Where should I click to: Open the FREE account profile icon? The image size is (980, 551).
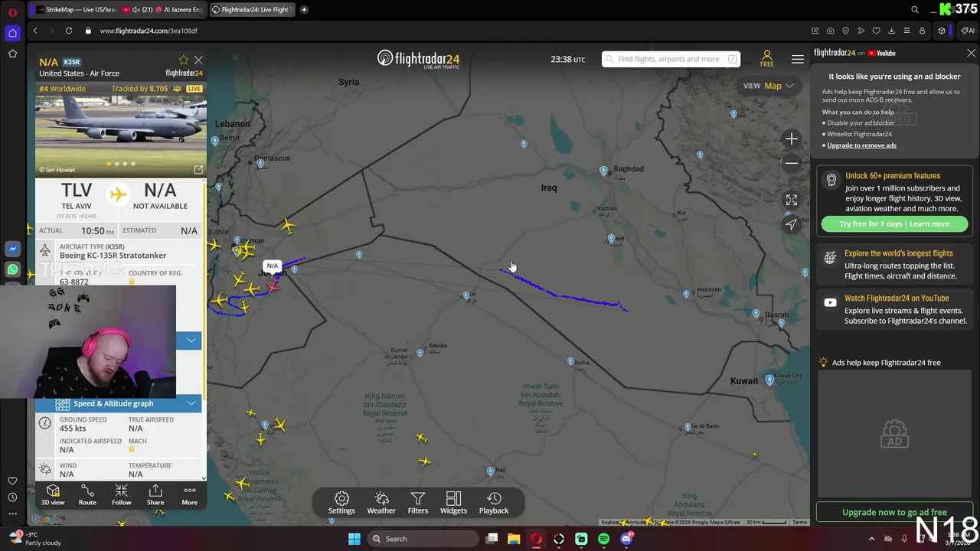(x=766, y=59)
